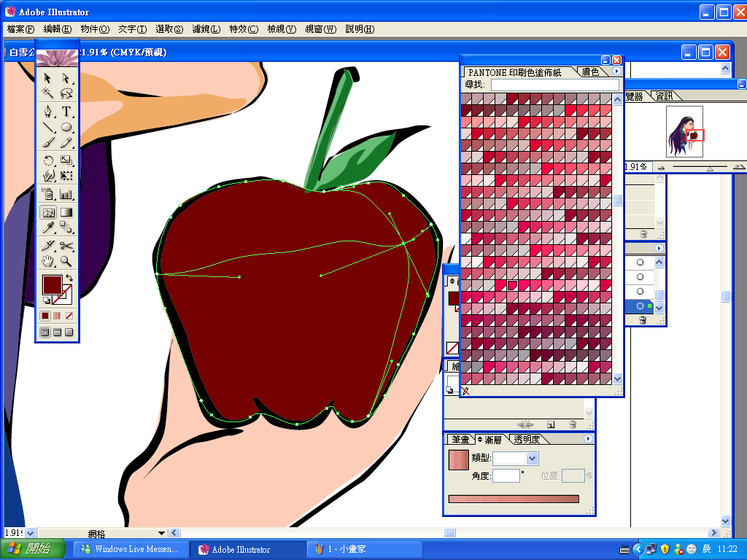
Task: Switch to Full Screen with Menu Bar
Action: point(57,332)
